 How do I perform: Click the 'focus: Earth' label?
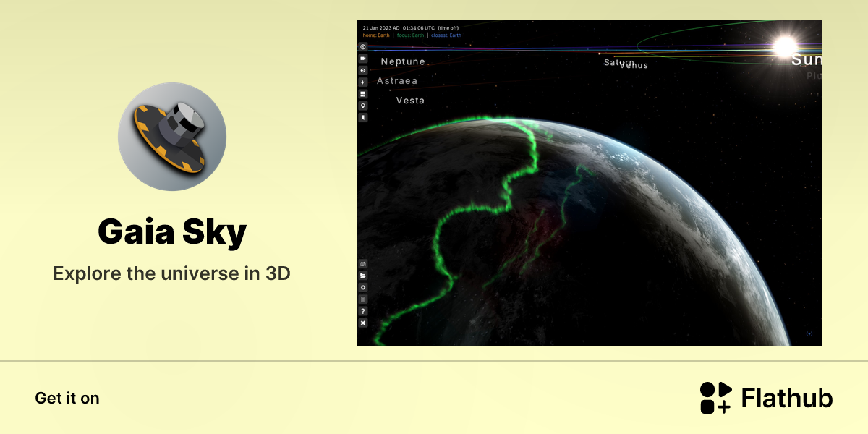(411, 35)
